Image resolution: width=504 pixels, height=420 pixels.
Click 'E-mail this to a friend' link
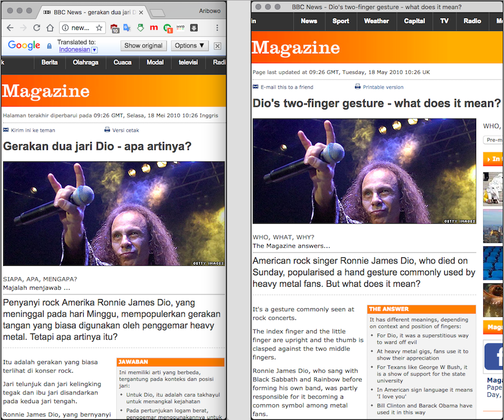[x=287, y=87]
